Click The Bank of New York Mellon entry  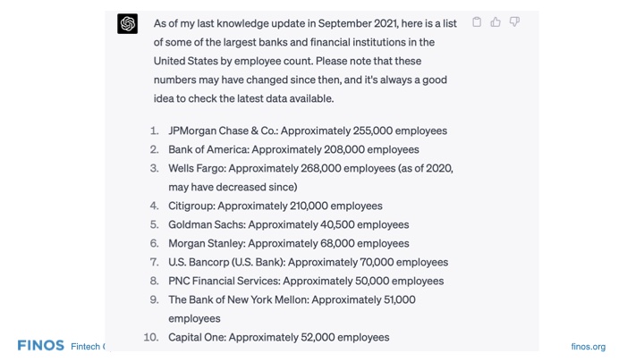pyautogui.click(x=292, y=308)
